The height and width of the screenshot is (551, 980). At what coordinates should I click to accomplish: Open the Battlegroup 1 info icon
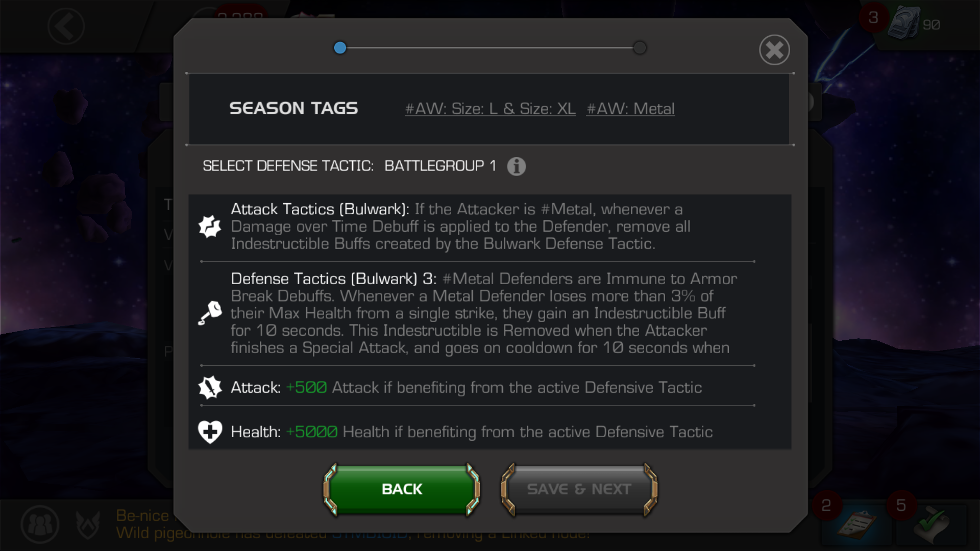point(516,166)
